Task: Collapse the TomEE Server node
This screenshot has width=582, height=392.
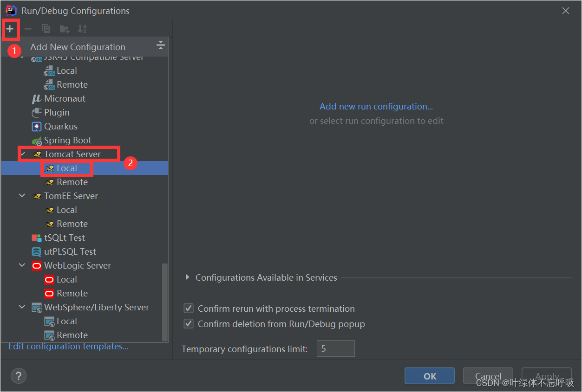Action: 22,196
